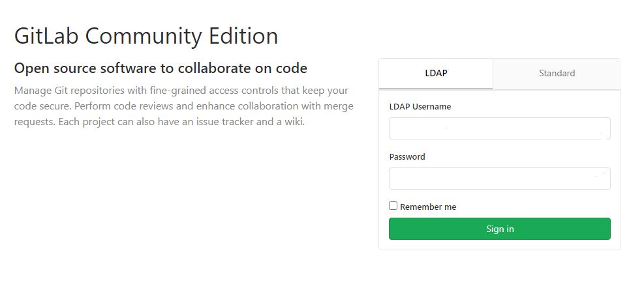Focus the Password input field
Screen dimensions: 644x290
(x=499, y=179)
